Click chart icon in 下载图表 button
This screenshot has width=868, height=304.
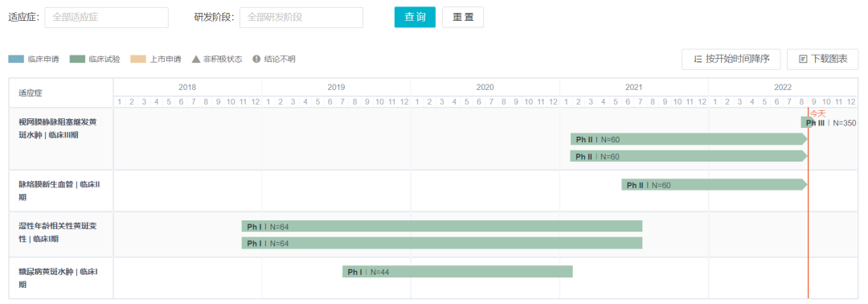click(803, 60)
